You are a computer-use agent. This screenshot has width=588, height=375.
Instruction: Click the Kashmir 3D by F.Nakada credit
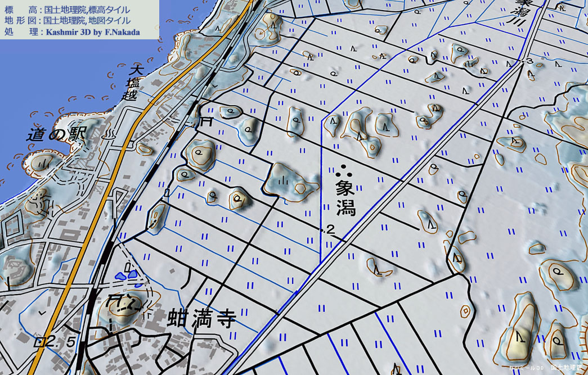pyautogui.click(x=93, y=32)
